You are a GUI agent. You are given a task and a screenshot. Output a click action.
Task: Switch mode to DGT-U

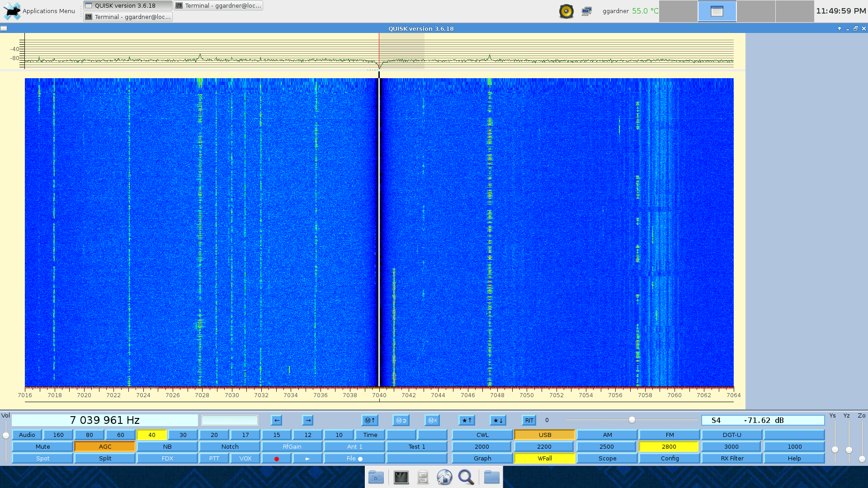coord(732,435)
